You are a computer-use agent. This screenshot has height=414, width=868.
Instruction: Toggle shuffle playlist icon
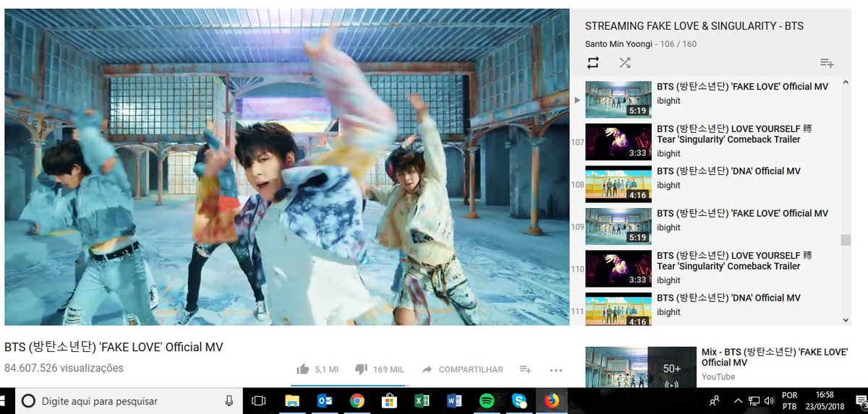click(625, 63)
